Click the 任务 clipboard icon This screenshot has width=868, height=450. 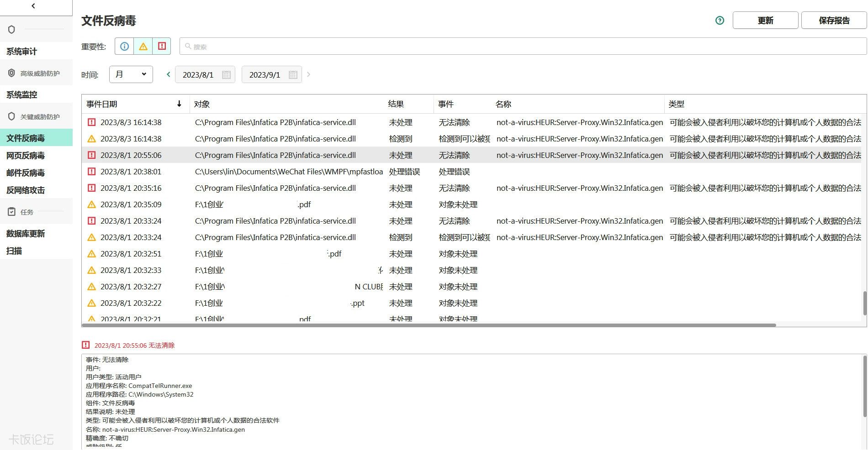tap(11, 212)
